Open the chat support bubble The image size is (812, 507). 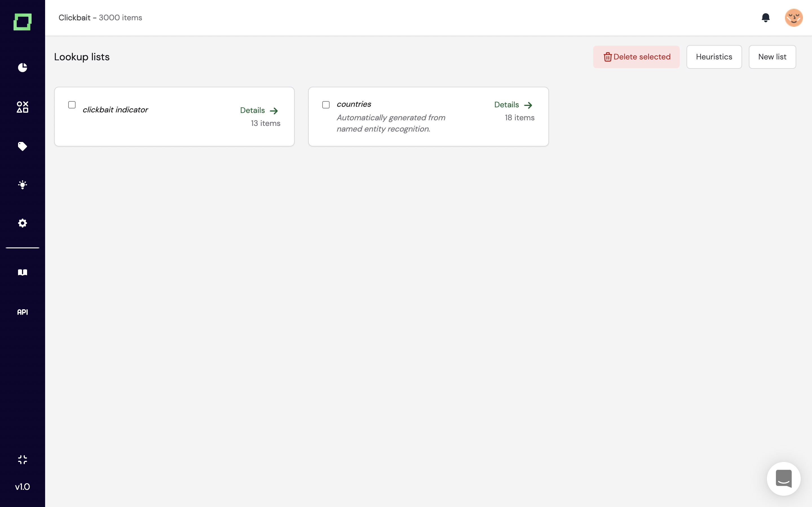(784, 479)
